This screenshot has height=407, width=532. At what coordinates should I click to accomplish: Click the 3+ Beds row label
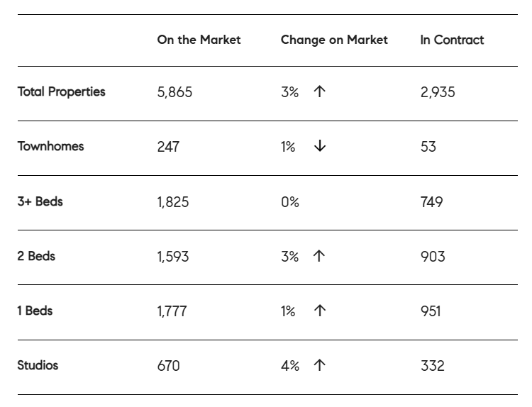(x=40, y=201)
